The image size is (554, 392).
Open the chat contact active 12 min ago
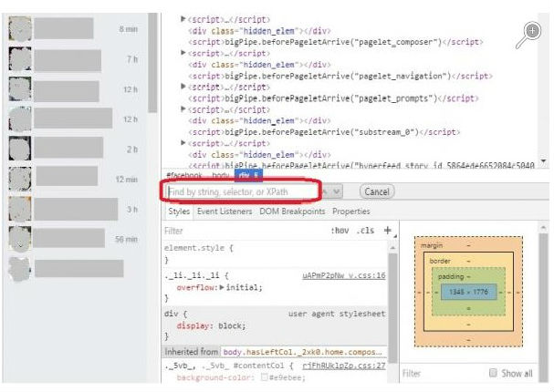[x=73, y=179]
